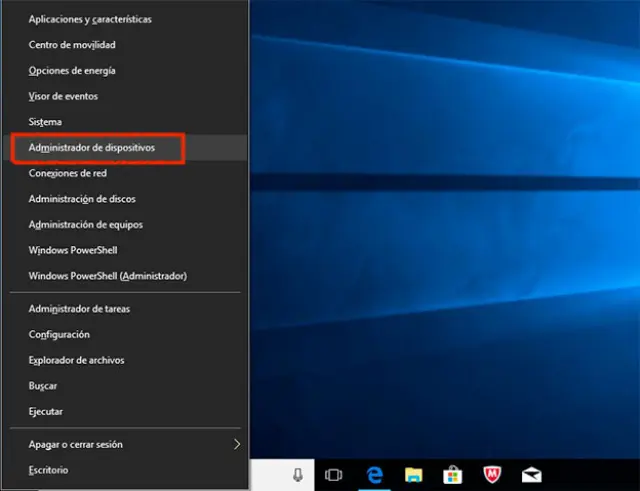
Task: Open 'Windows PowerShell (Administrador)'
Action: pos(108,276)
